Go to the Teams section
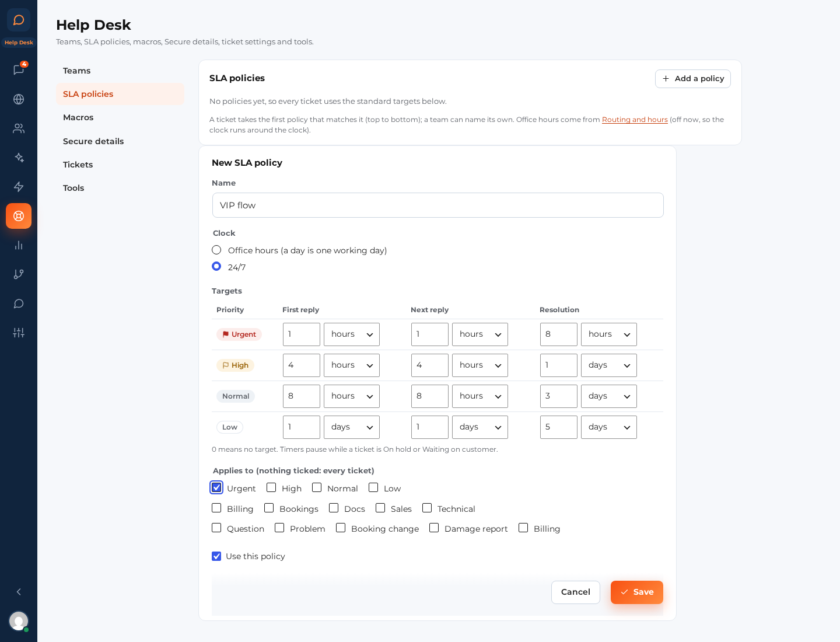 pos(120,71)
